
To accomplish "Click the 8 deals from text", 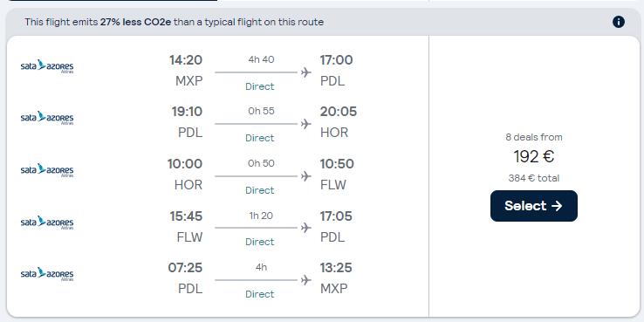I will point(533,137).
